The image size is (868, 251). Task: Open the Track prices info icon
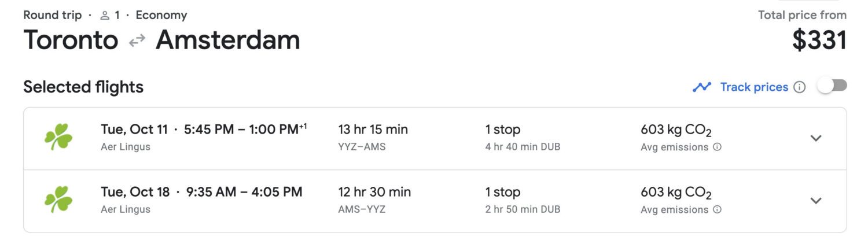tap(799, 87)
